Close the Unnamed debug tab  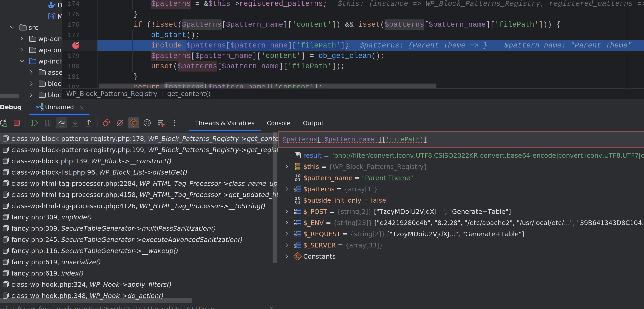pos(82,108)
